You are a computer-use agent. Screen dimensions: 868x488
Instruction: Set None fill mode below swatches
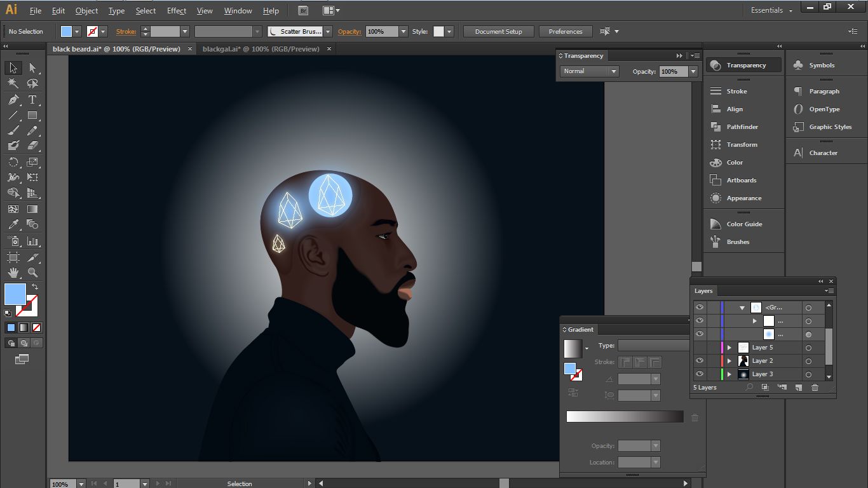[36, 328]
